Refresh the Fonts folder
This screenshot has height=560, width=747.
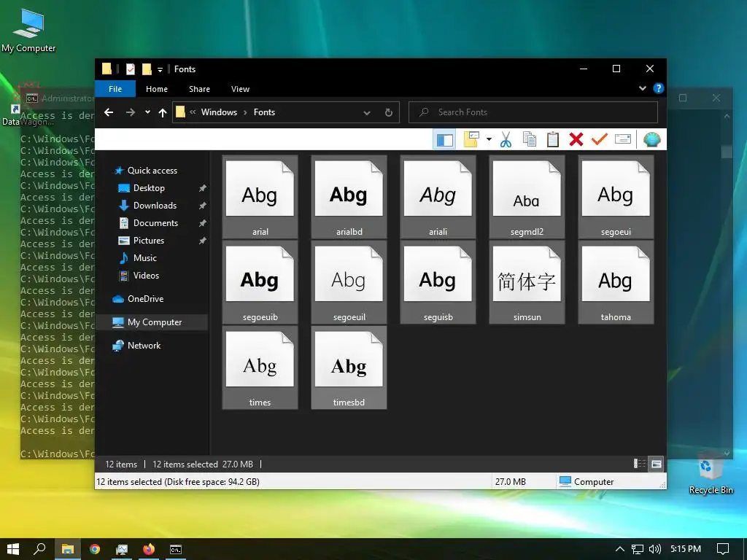[389, 112]
